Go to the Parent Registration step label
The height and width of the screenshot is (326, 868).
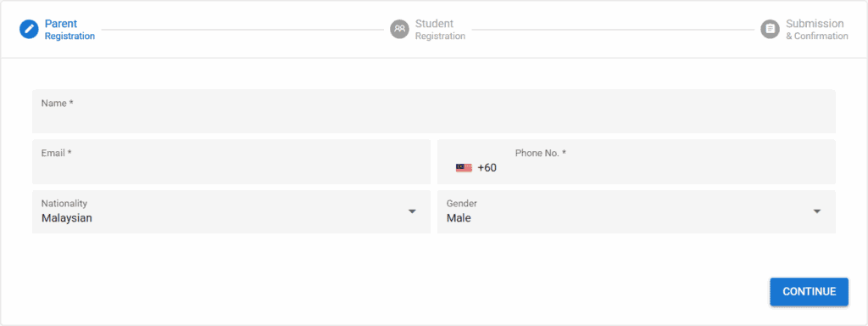point(70,30)
